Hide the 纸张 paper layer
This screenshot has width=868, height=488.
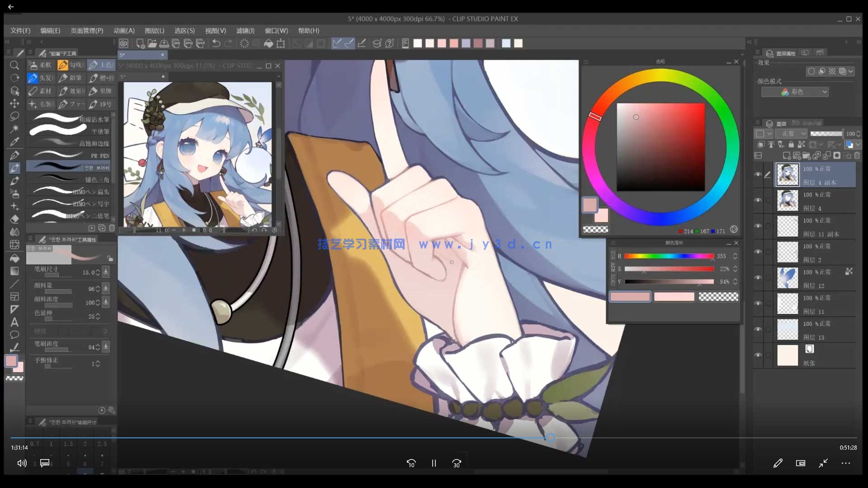pos(758,355)
